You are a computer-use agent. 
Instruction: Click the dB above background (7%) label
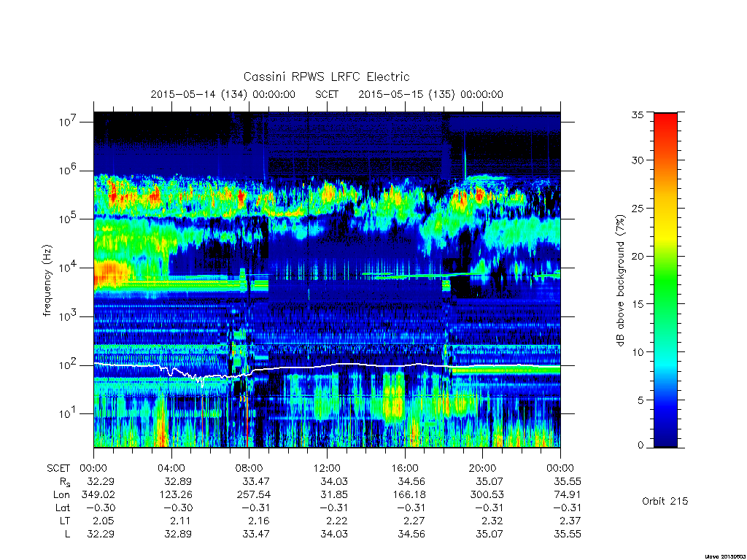coord(620,280)
